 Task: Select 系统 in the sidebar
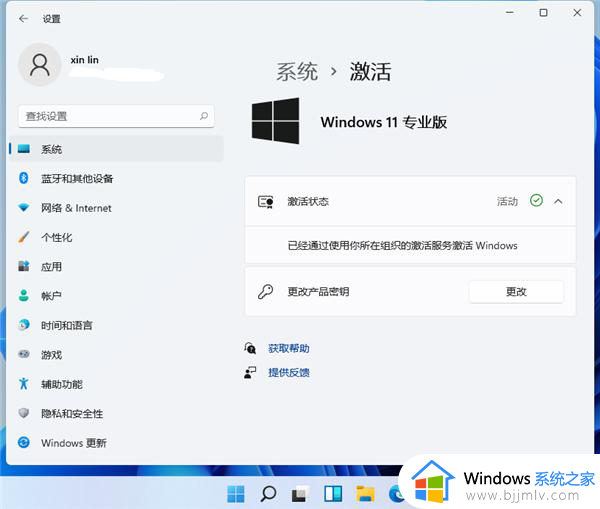point(116,149)
